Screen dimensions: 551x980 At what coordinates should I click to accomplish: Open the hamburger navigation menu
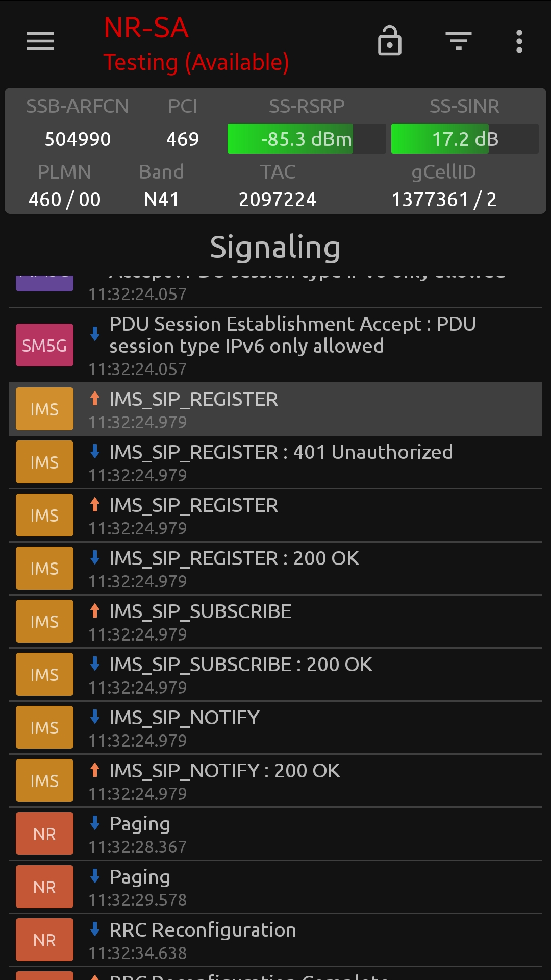(40, 41)
